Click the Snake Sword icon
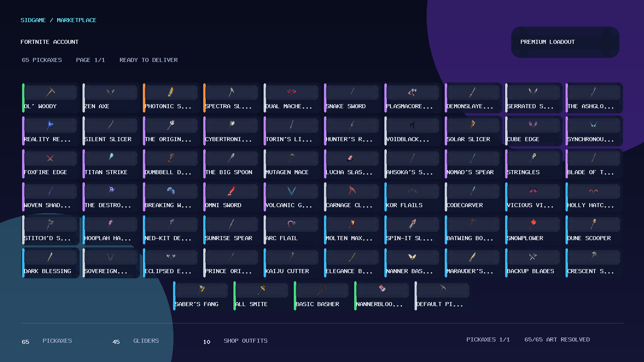644x362 pixels. [x=352, y=92]
